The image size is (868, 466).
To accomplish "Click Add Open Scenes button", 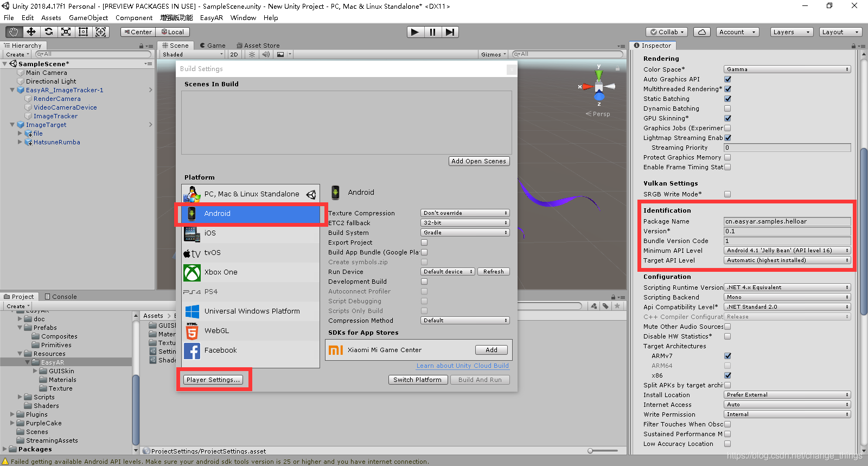I will click(479, 161).
